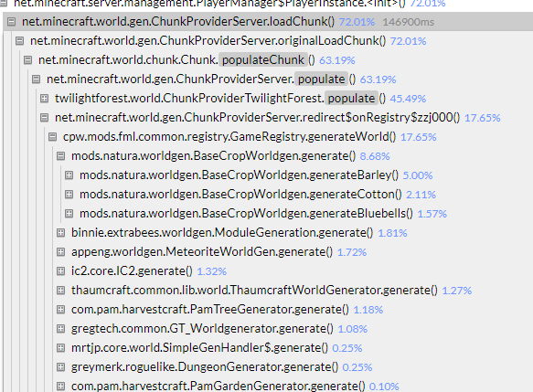The image size is (533, 392).
Task: Collapse the ChunkProviderServer.loadChunk() node
Action: 12,22
